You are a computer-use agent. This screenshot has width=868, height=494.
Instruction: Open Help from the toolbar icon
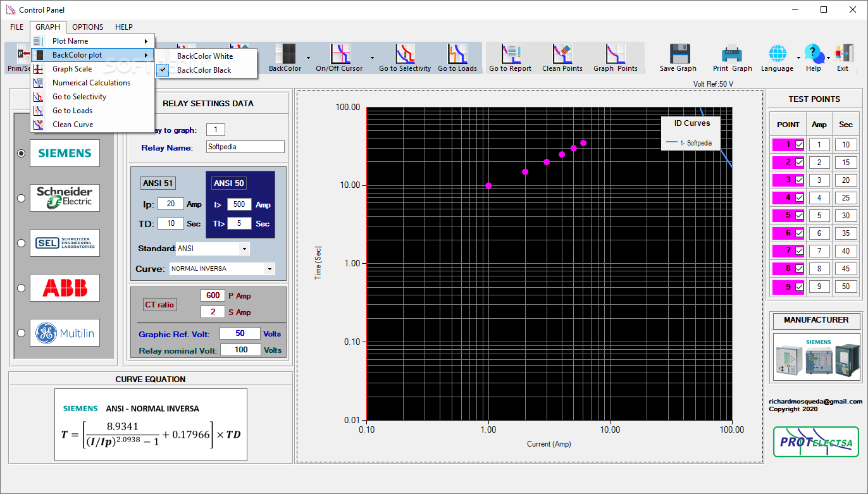tap(813, 54)
